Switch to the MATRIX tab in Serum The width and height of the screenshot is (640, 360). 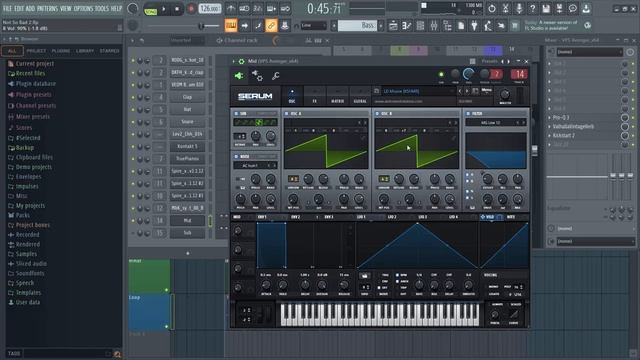coord(337,96)
